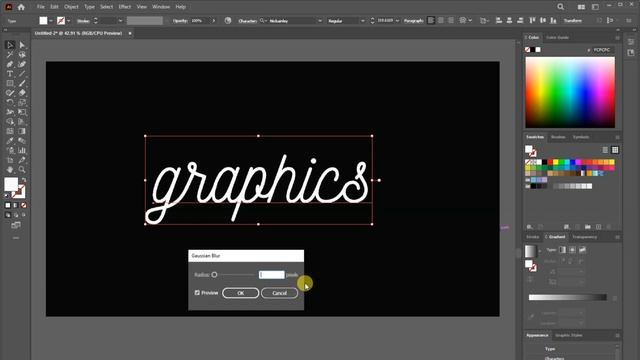Open the search icon in top bar
Viewport: 640px width, 360px height.
pos(561,7)
